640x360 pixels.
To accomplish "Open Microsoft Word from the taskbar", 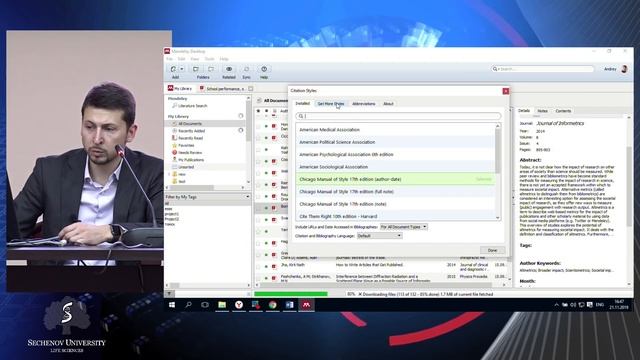I will coord(289,305).
